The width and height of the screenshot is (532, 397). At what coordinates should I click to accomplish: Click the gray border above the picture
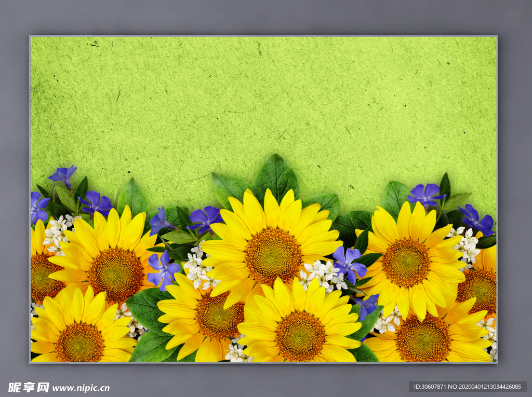tap(260, 18)
